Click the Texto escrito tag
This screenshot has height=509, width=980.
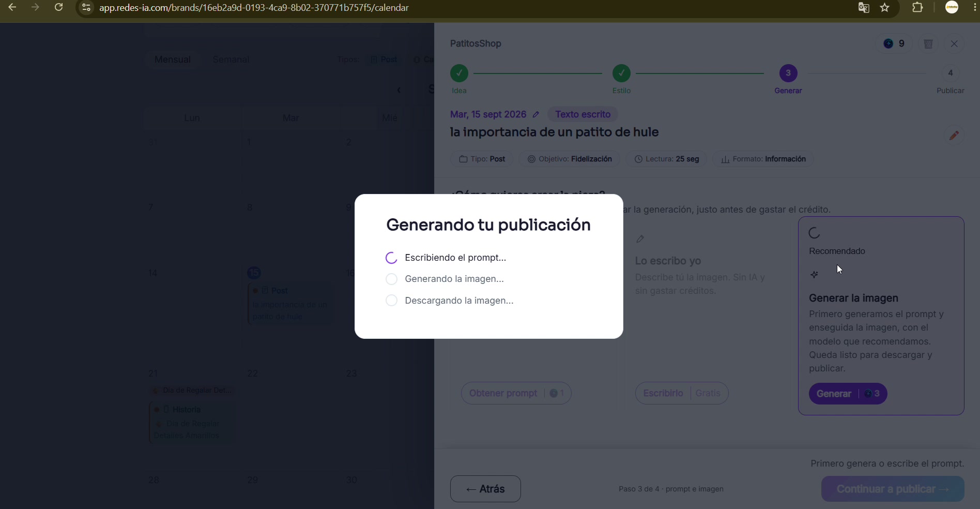[583, 114]
